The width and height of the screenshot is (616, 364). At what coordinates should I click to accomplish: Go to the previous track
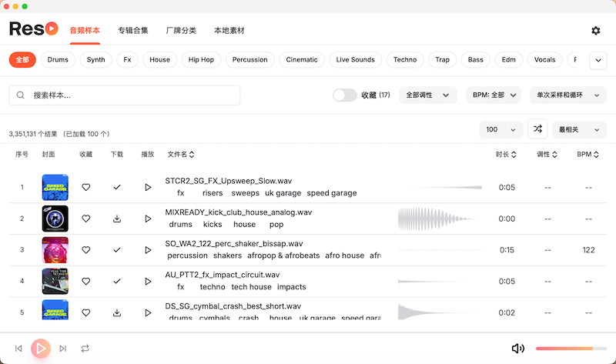(18, 349)
